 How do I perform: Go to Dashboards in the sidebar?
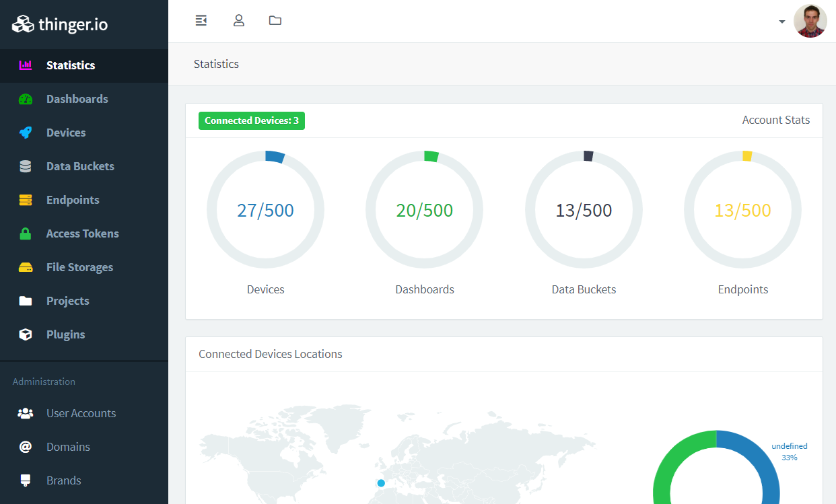(x=84, y=99)
